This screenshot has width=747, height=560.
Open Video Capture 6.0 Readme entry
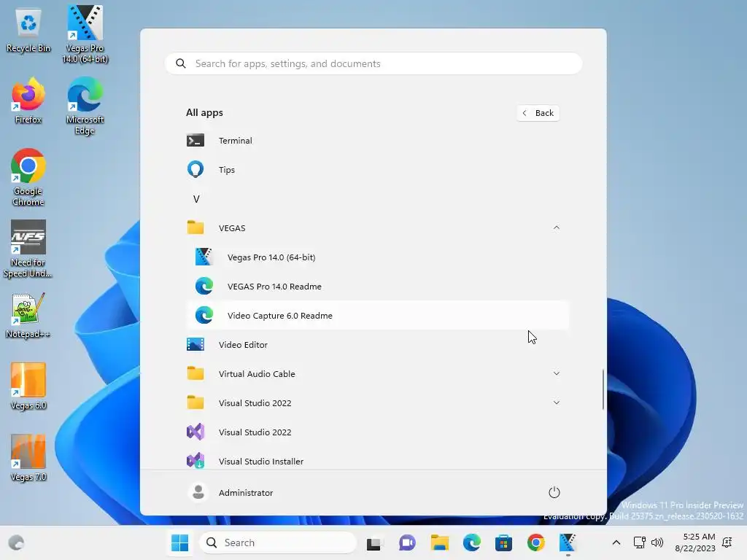(x=377, y=315)
